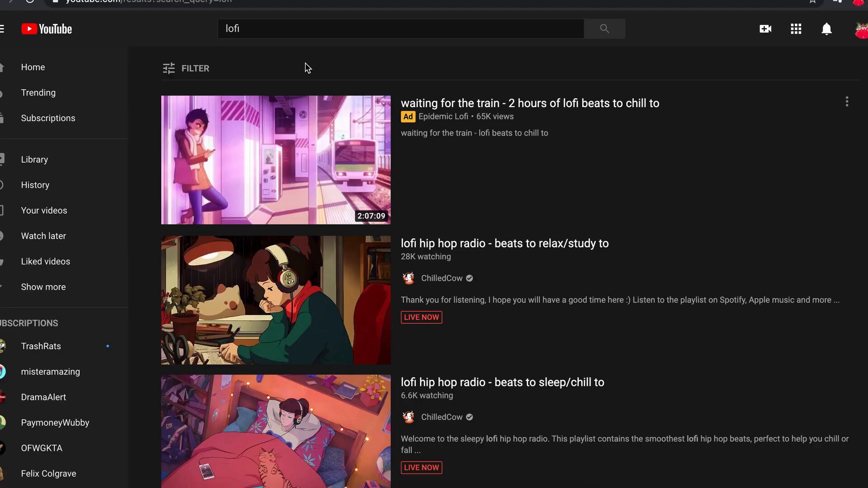
Task: Open waiting for the train thumbnail
Action: tap(276, 160)
